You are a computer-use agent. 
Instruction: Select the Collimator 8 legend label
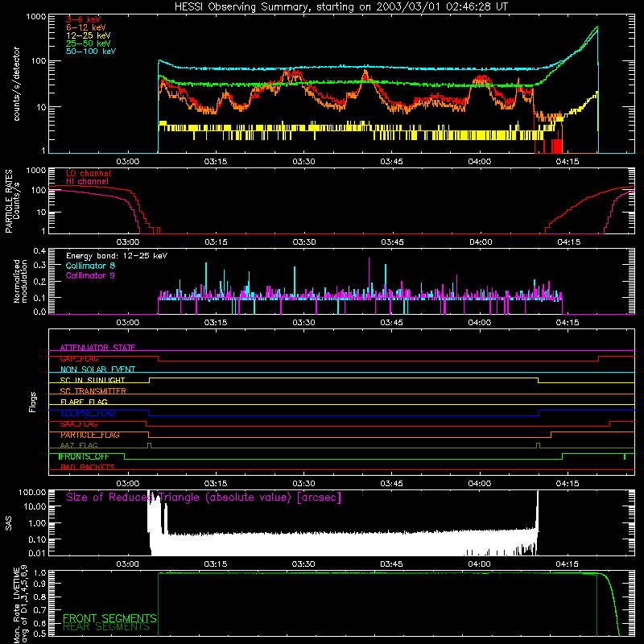coord(90,266)
